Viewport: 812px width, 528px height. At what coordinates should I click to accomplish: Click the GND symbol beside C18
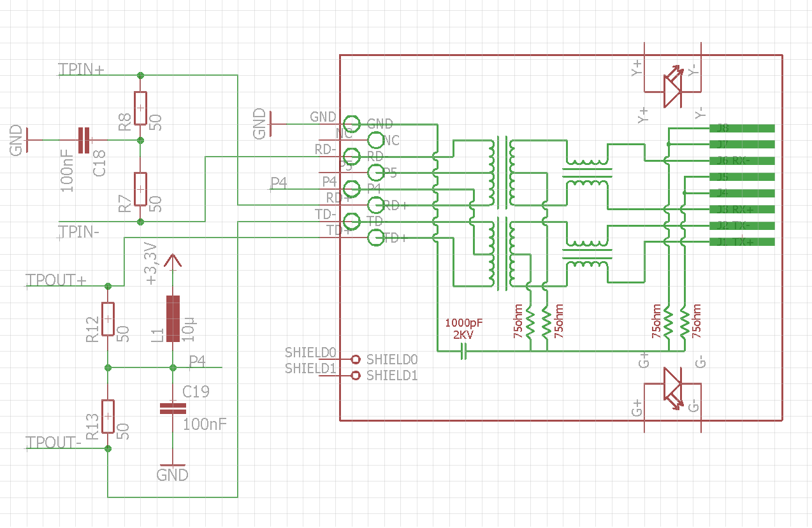[x=27, y=140]
